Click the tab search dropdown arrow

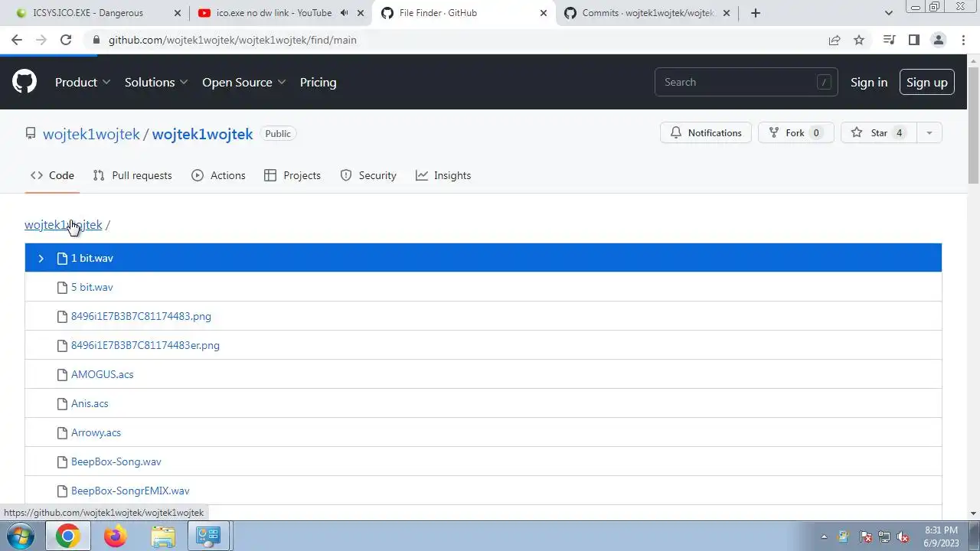click(x=888, y=13)
